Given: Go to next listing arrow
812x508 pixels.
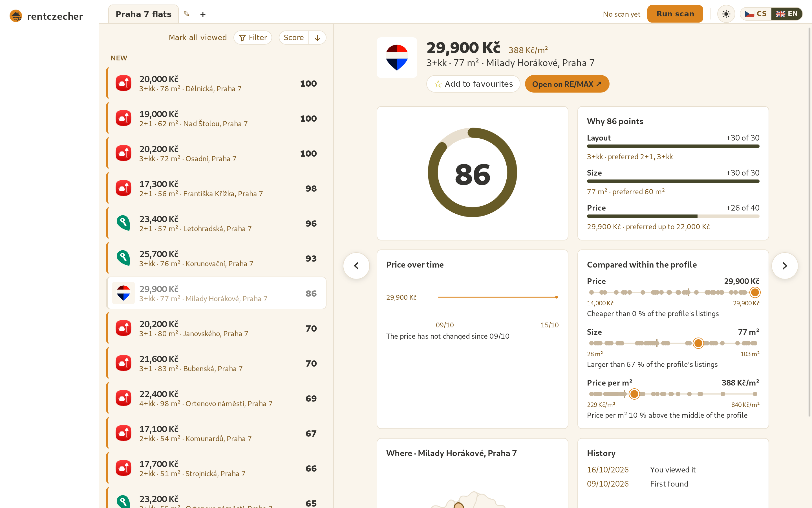Looking at the screenshot, I should point(785,266).
